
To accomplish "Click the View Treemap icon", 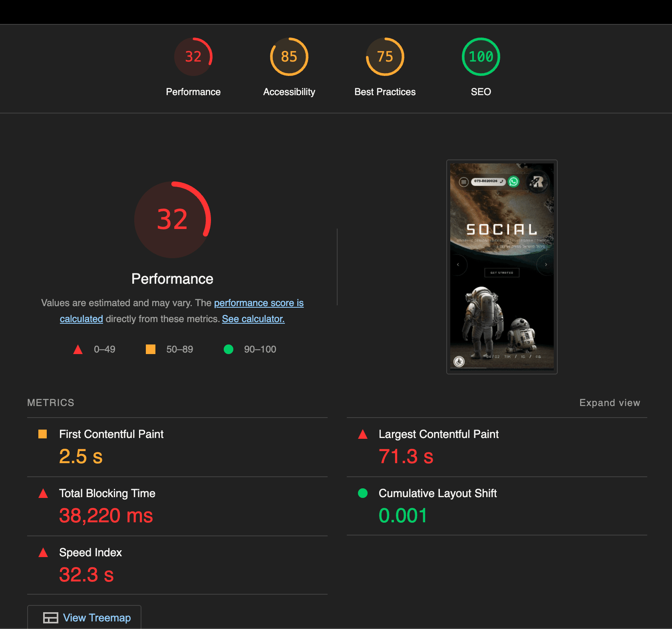I will click(50, 618).
